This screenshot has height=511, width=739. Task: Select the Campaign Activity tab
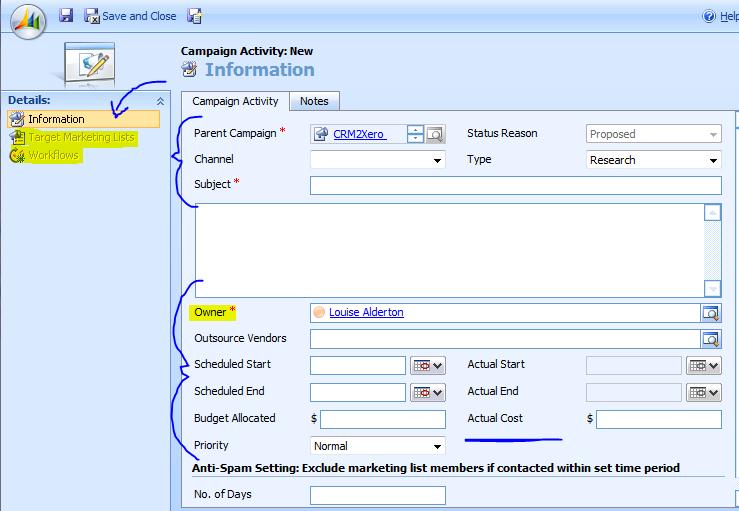(235, 101)
